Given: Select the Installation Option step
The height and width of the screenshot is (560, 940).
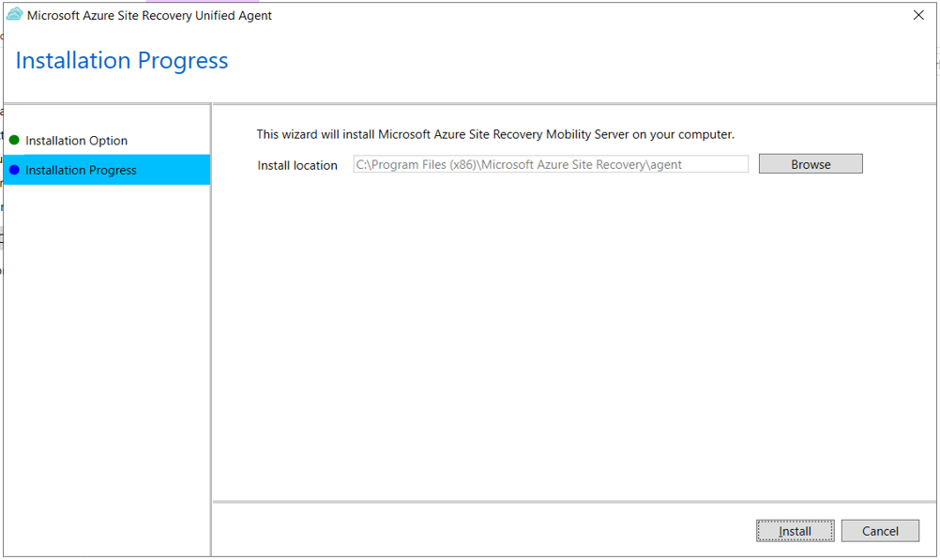Looking at the screenshot, I should [x=76, y=141].
